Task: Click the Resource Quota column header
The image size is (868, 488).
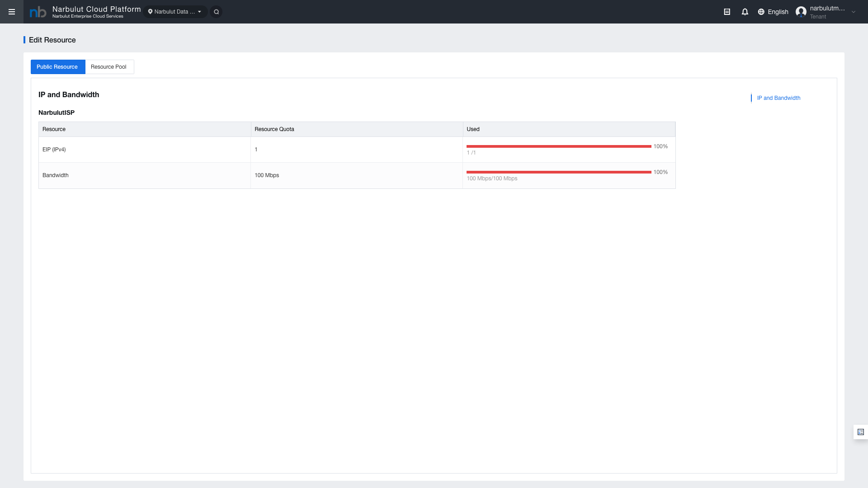Action: click(357, 129)
